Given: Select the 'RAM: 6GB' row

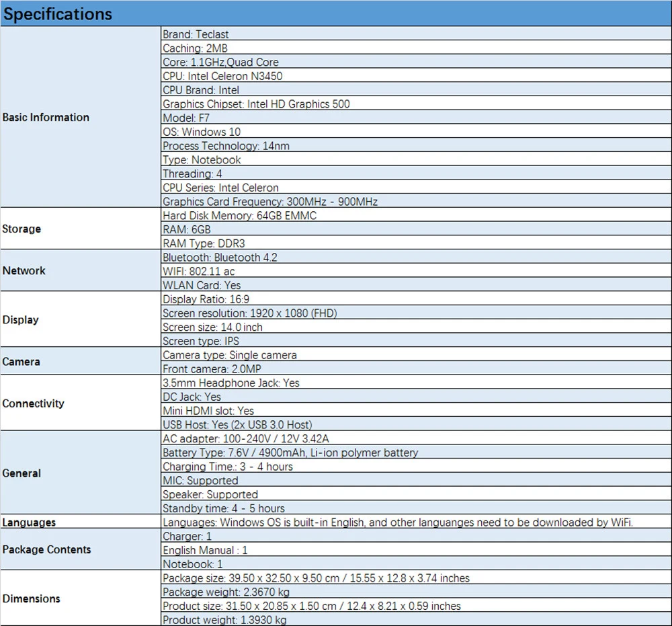Looking at the screenshot, I should [x=416, y=229].
